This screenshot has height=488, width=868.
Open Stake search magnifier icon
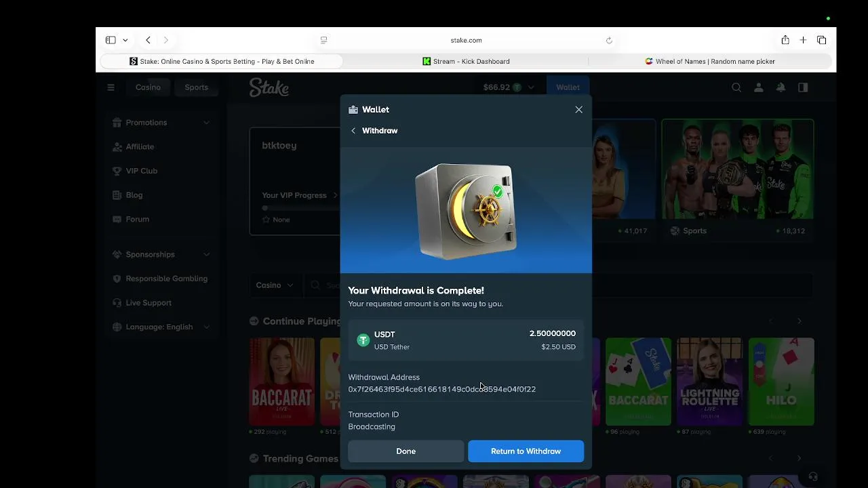click(736, 87)
